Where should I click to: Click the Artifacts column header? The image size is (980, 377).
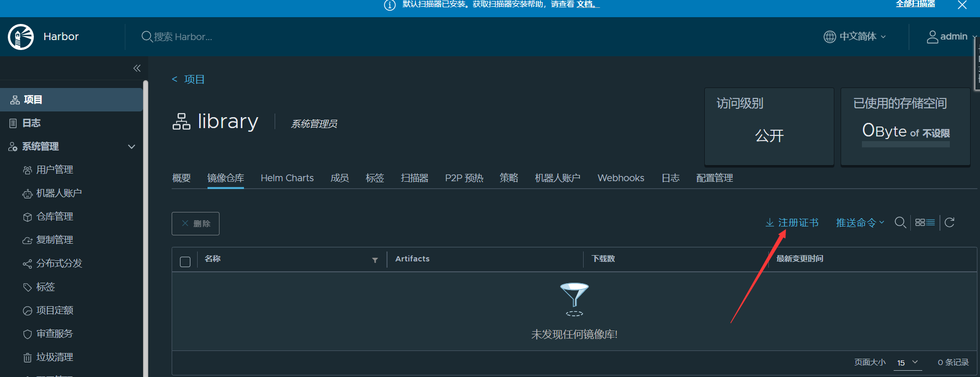coord(412,259)
